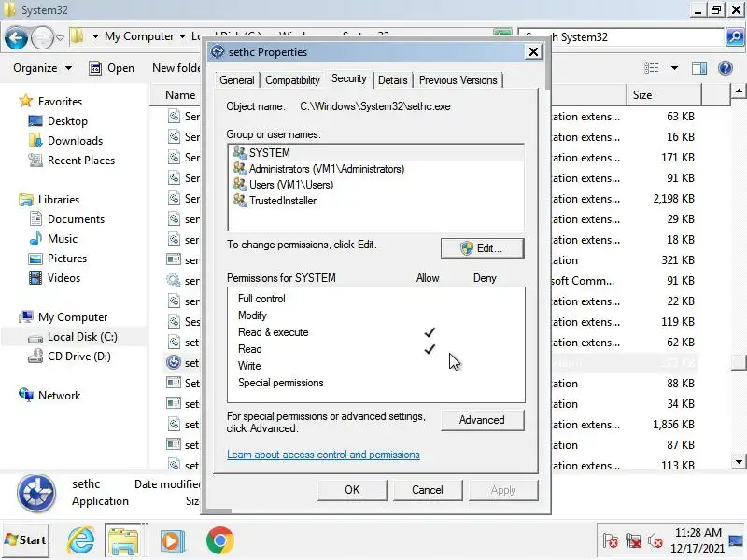Image resolution: width=747 pixels, height=560 pixels.
Task: Open Windows Explorer taskbar icon
Action: (123, 540)
